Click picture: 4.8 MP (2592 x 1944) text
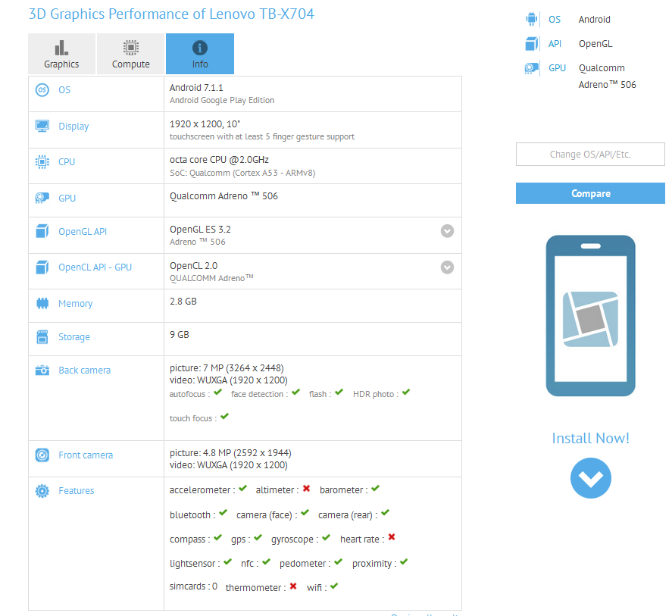The image size is (672, 616). [230, 453]
